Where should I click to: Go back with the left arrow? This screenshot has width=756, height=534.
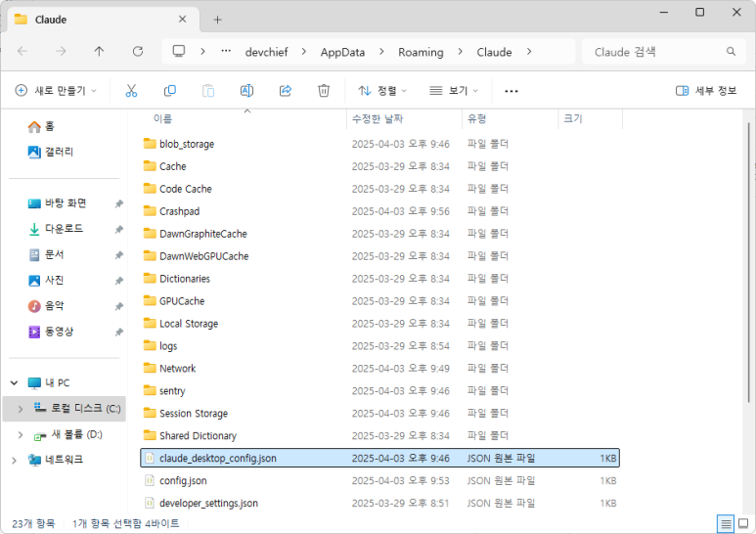coord(22,52)
